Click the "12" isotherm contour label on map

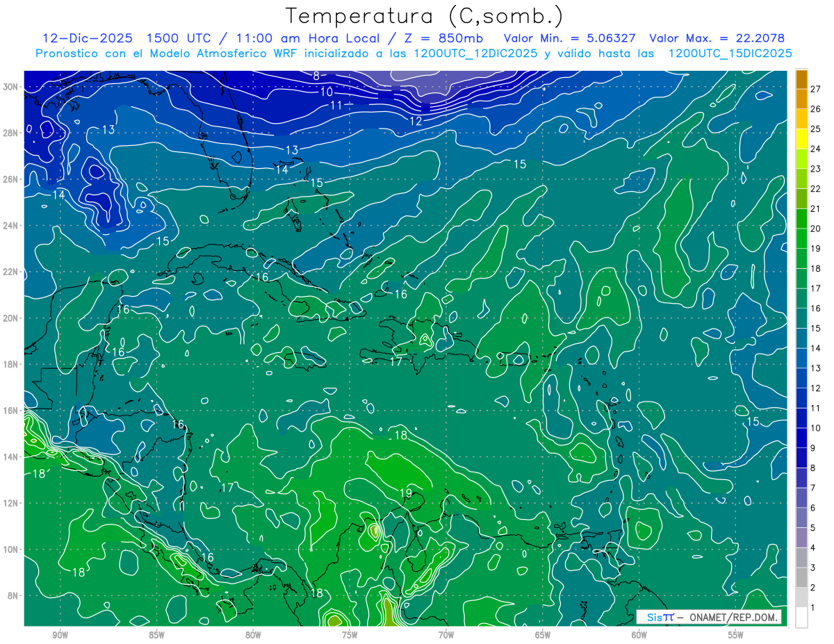416,121
